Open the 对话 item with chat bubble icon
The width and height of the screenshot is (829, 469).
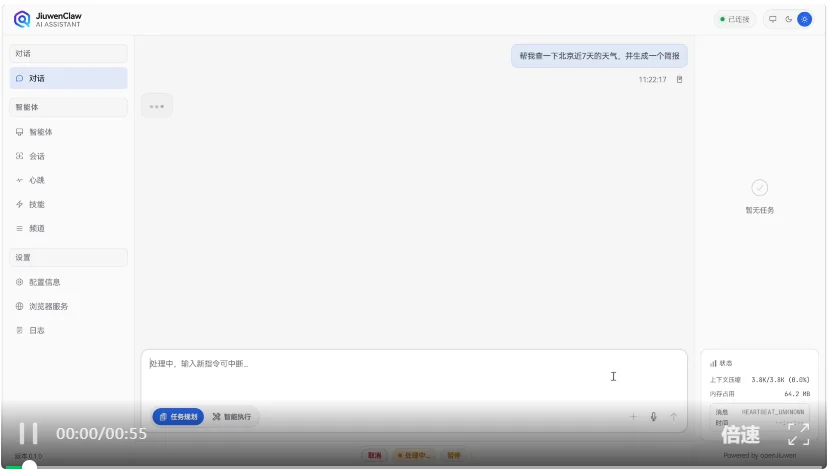(x=68, y=78)
